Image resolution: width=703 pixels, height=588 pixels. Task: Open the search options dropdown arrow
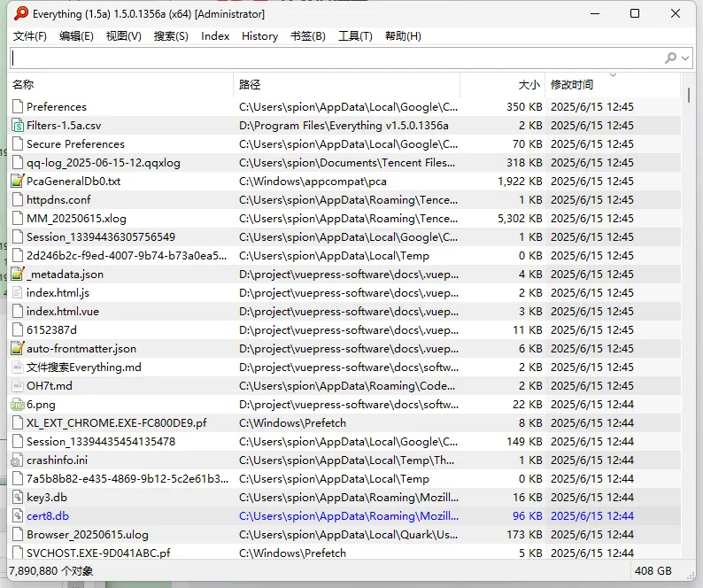point(685,58)
